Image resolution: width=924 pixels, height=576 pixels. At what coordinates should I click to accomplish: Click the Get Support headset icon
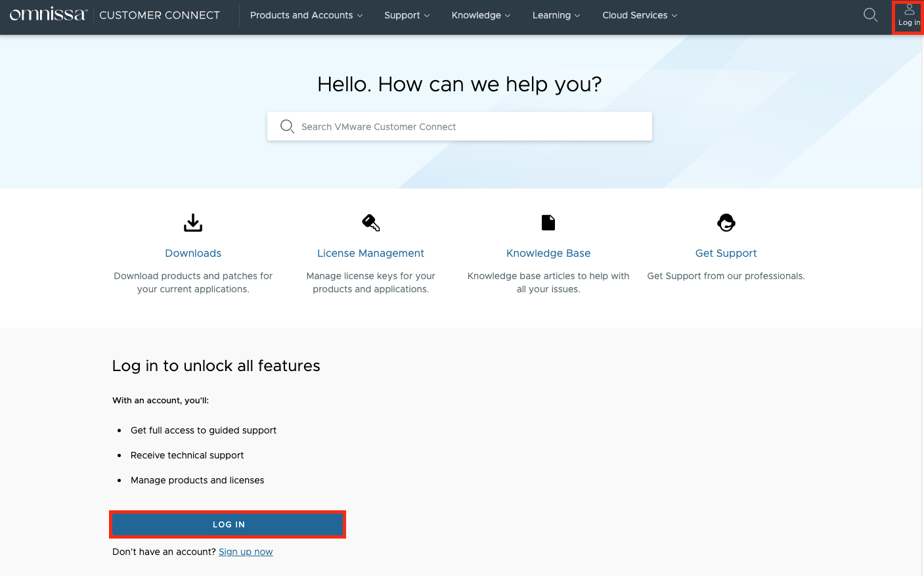coord(726,223)
